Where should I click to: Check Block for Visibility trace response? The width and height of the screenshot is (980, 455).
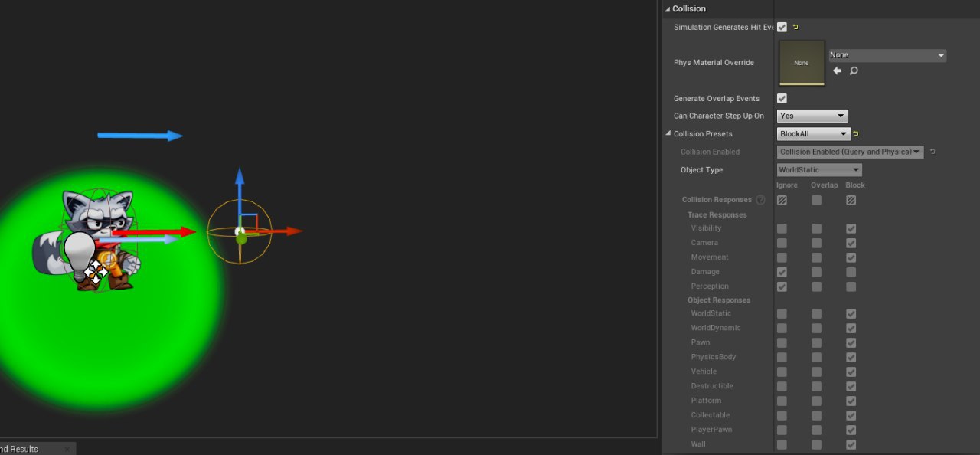click(851, 228)
